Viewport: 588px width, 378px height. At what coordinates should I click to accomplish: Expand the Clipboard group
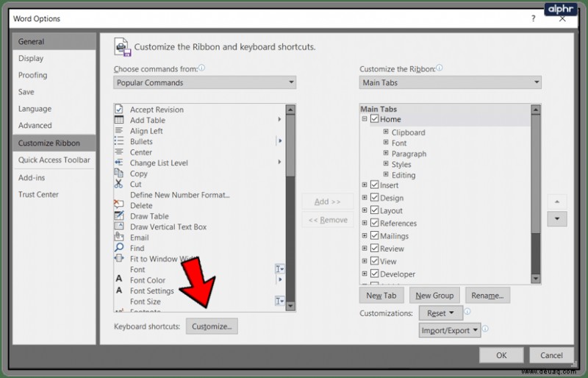tap(385, 132)
